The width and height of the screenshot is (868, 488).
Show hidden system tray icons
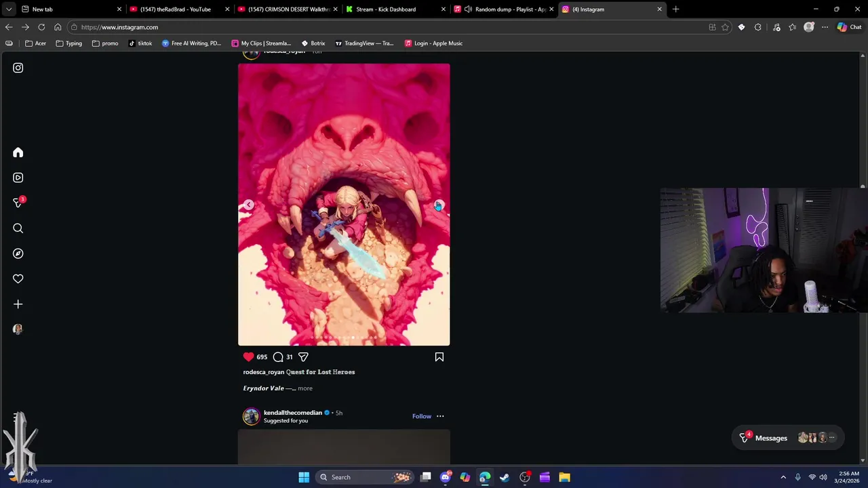(x=783, y=477)
